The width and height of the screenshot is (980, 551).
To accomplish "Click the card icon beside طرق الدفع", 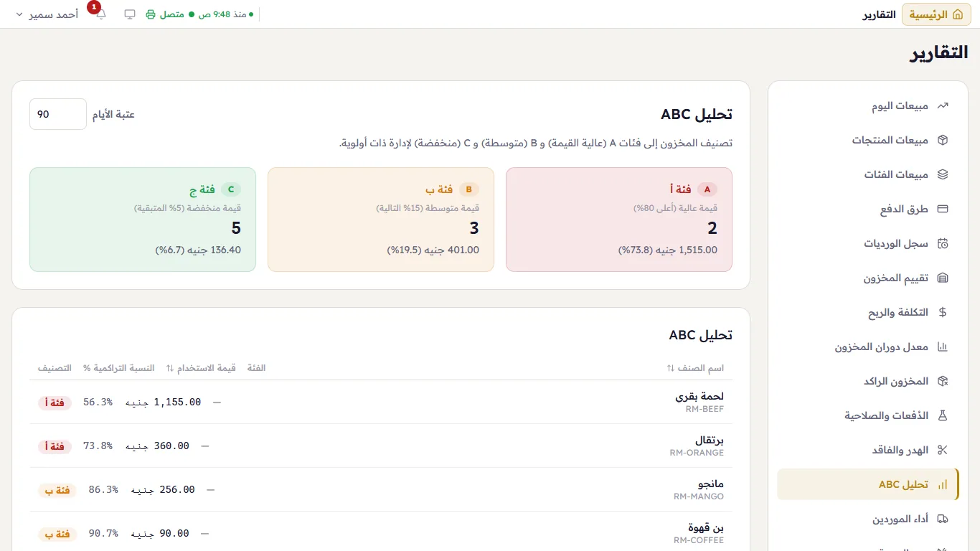I will click(943, 209).
